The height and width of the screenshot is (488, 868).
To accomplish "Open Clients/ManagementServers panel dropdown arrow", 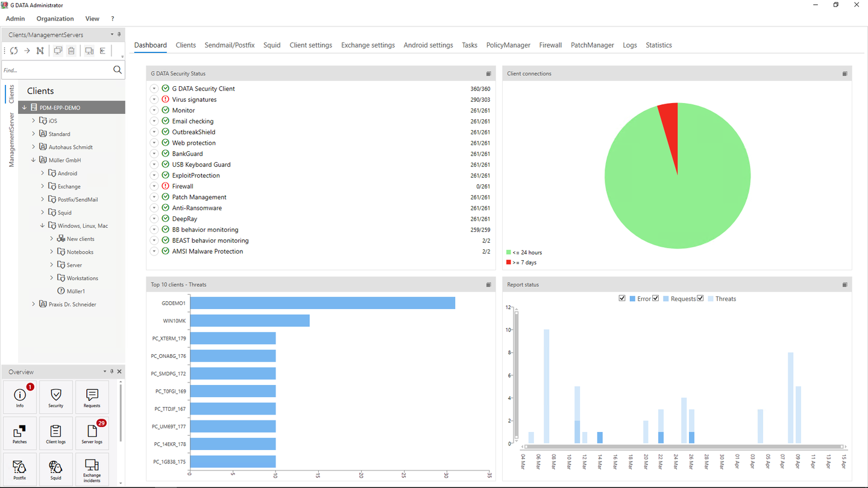I will pos(112,34).
